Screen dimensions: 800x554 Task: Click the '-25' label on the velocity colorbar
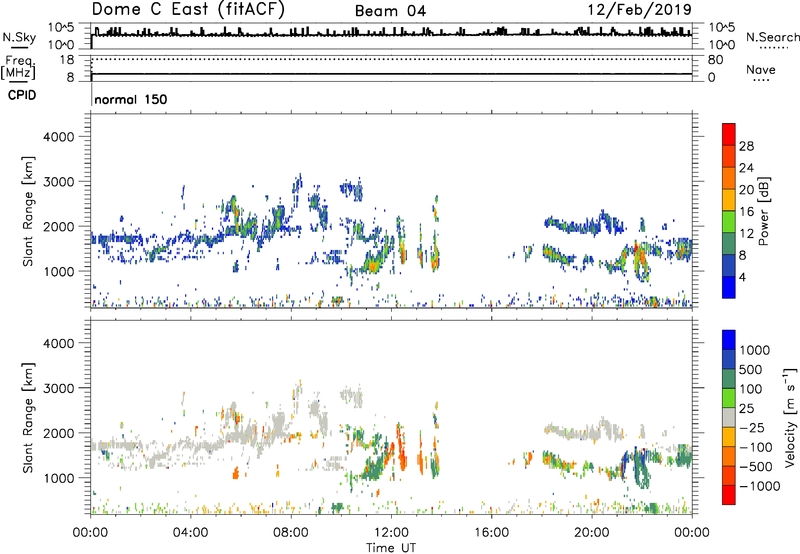(751, 428)
